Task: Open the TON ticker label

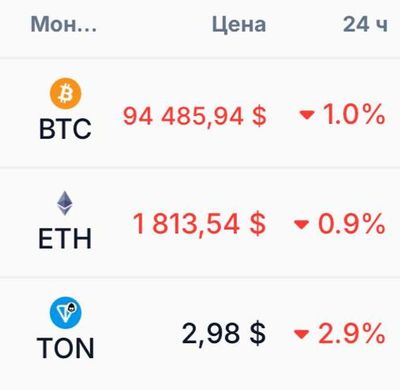Action: pyautogui.click(x=65, y=348)
